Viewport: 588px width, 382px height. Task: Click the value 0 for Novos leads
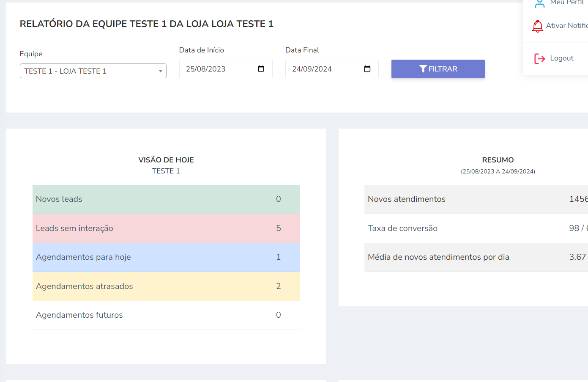[279, 199]
